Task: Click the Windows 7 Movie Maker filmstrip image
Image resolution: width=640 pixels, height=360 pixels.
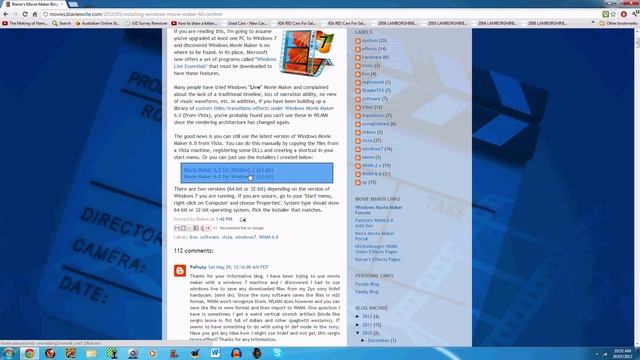Action: pyautogui.click(x=308, y=52)
